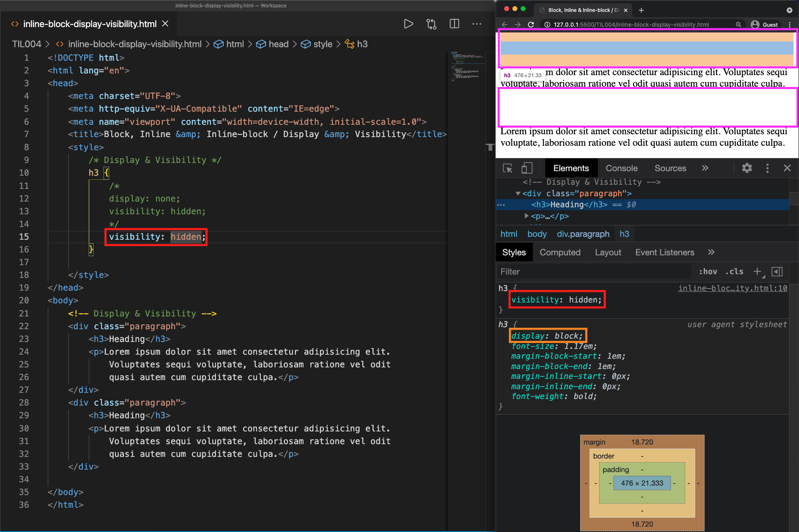
Task: Toggle the device toolbar icon
Action: tap(527, 168)
